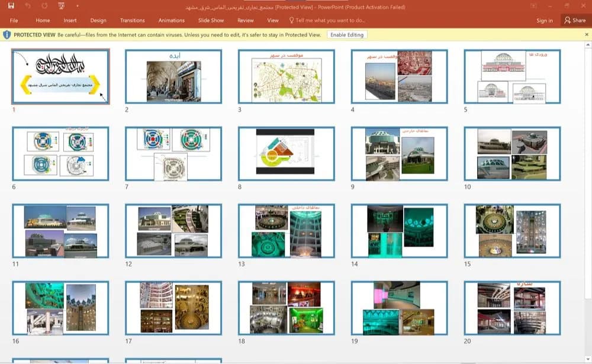592x364 pixels.
Task: Select slide 13 green interior thumbnail
Action: pyautogui.click(x=286, y=231)
